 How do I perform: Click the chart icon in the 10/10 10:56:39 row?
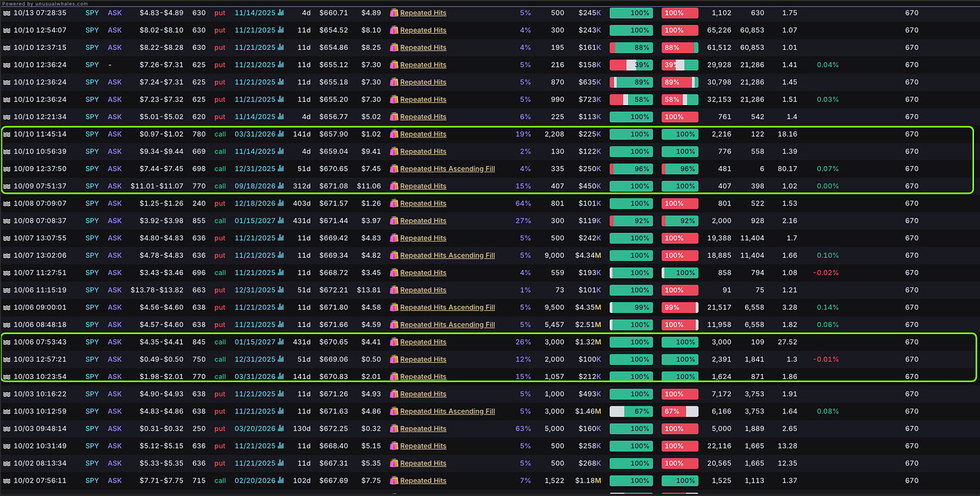click(281, 151)
